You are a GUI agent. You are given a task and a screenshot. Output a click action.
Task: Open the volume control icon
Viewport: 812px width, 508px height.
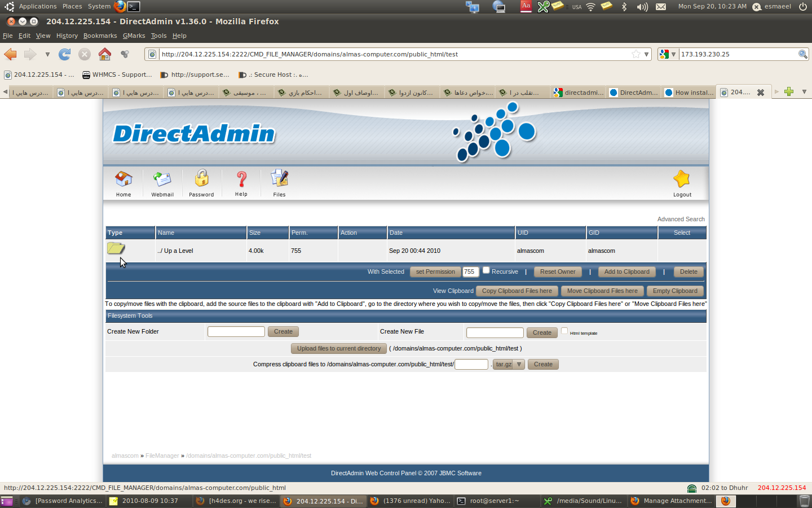coord(642,7)
